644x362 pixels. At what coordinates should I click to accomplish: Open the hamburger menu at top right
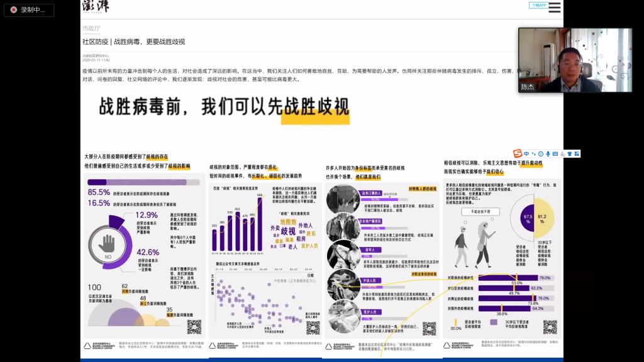pos(554,8)
